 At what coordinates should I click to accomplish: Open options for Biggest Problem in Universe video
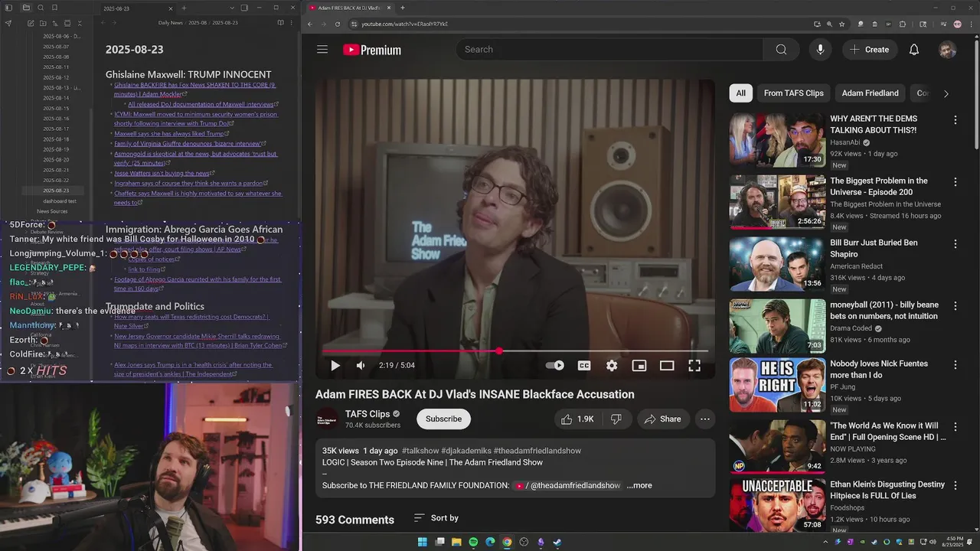955,182
